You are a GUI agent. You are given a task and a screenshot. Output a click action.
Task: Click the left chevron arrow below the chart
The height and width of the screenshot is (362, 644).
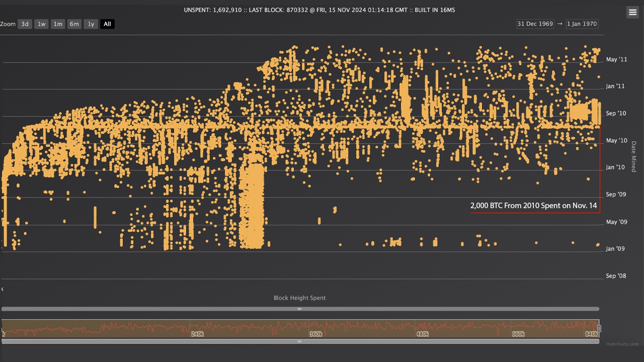pyautogui.click(x=3, y=289)
